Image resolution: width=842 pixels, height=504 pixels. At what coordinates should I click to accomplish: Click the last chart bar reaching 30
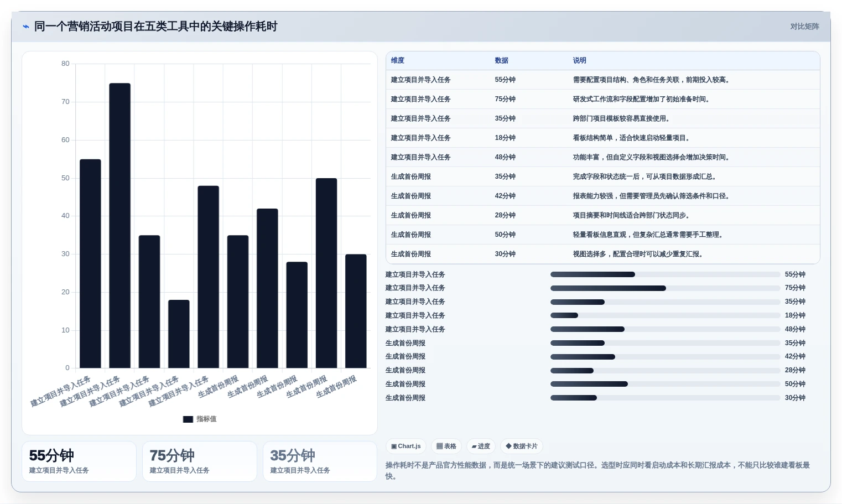(x=356, y=311)
